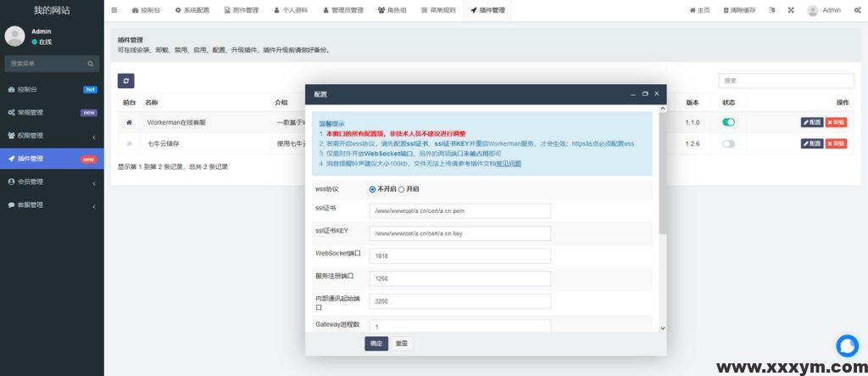This screenshot has width=868, height=376.
Task: Toggle the Workerman在线客服 status switch
Action: [x=728, y=122]
